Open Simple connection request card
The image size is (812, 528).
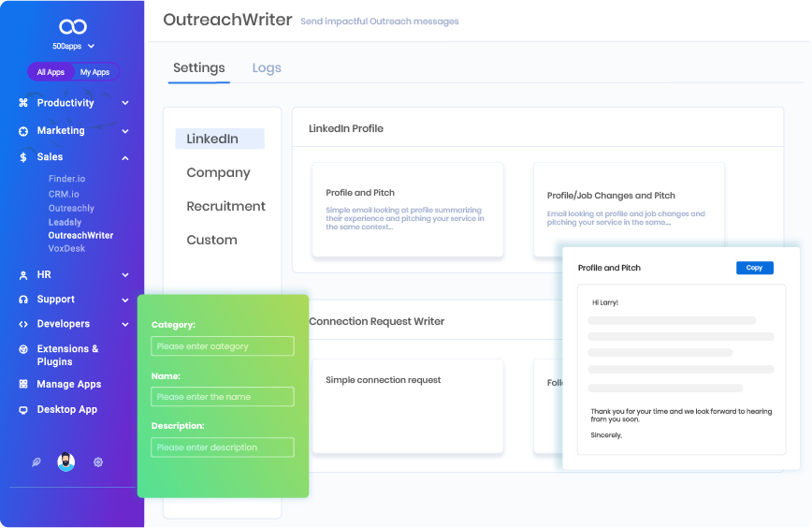pos(408,406)
